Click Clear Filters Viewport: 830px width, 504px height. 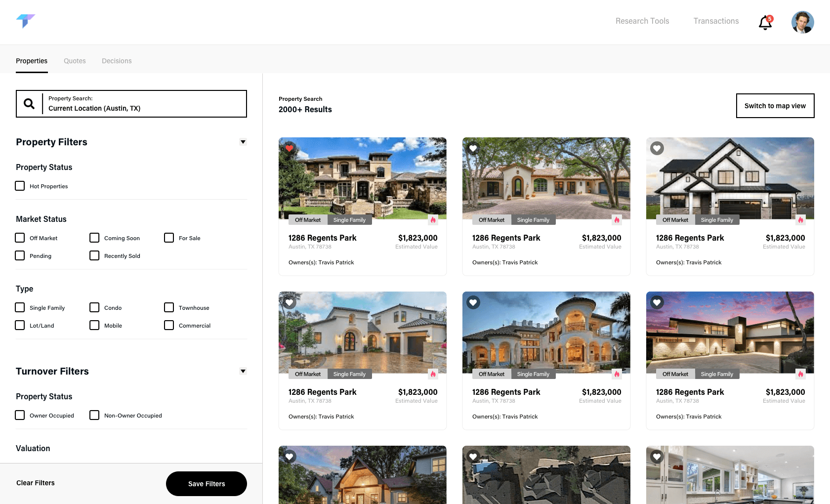tap(36, 483)
